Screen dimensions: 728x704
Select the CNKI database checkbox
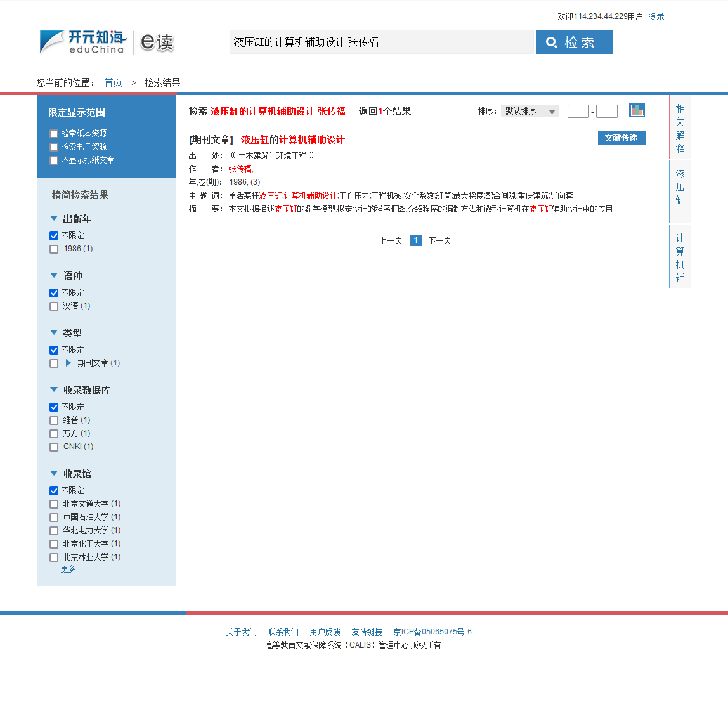pyautogui.click(x=54, y=447)
